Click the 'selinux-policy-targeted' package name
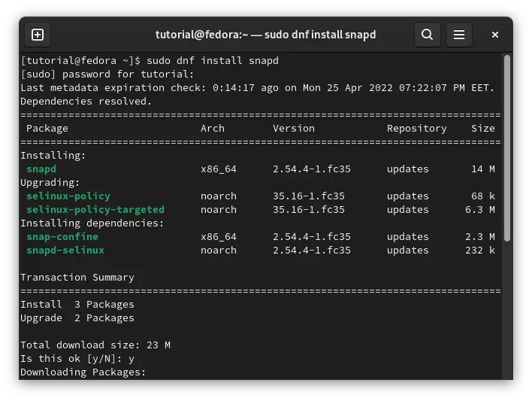This screenshot has height=401, width=532. (x=95, y=210)
